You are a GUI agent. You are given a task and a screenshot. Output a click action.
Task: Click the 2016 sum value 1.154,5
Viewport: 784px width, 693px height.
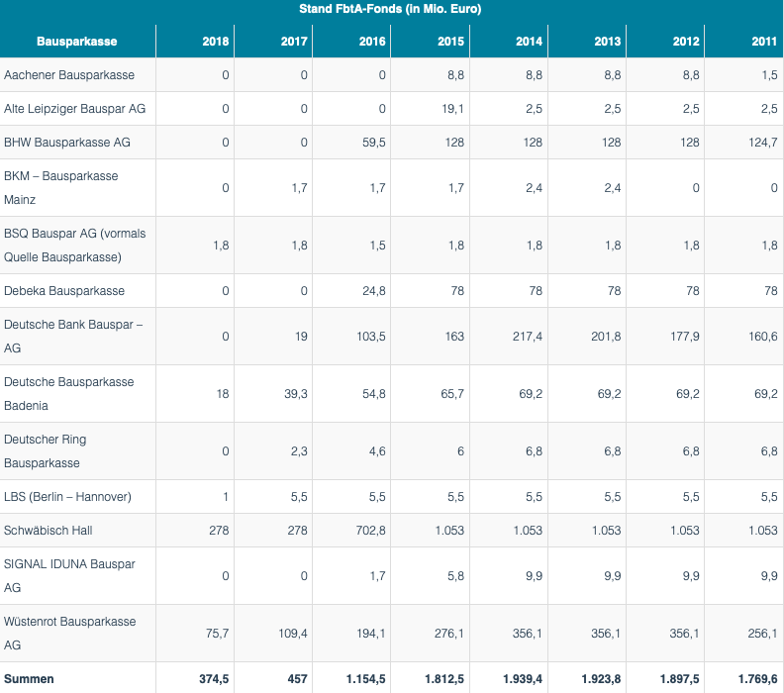point(366,679)
